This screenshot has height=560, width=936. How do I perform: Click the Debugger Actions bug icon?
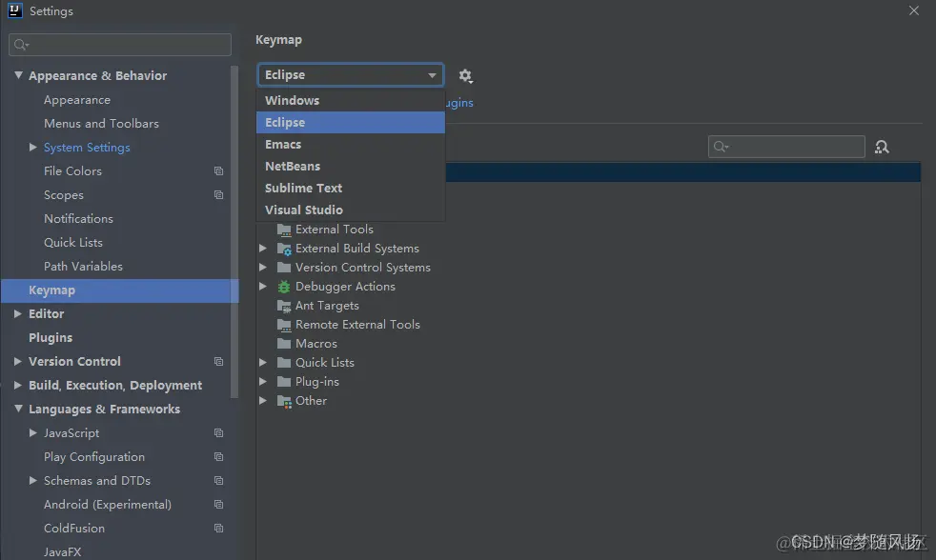click(x=284, y=287)
